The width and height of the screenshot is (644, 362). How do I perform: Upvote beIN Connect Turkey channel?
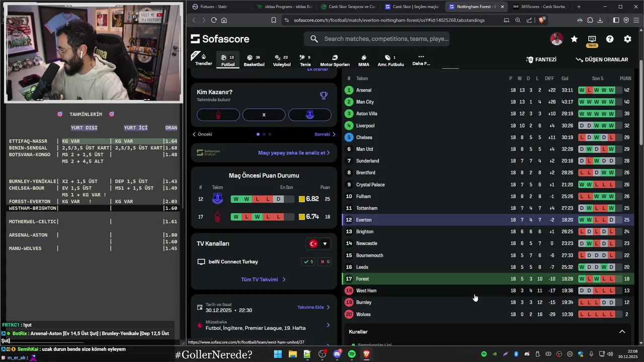[x=308, y=261]
